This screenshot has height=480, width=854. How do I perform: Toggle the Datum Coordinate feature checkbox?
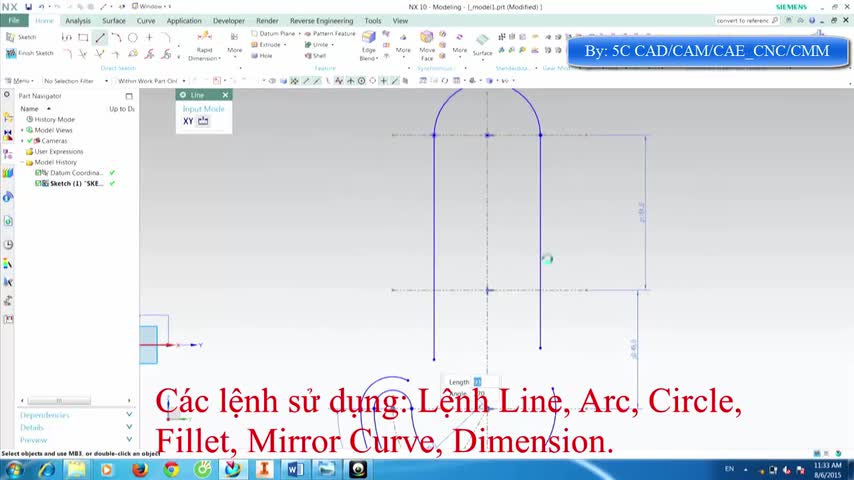[x=39, y=173]
